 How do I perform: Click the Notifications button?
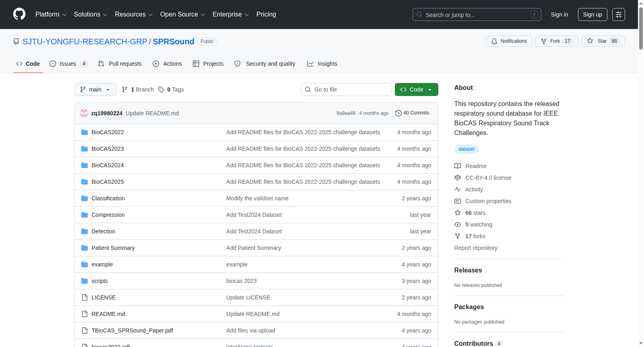509,41
